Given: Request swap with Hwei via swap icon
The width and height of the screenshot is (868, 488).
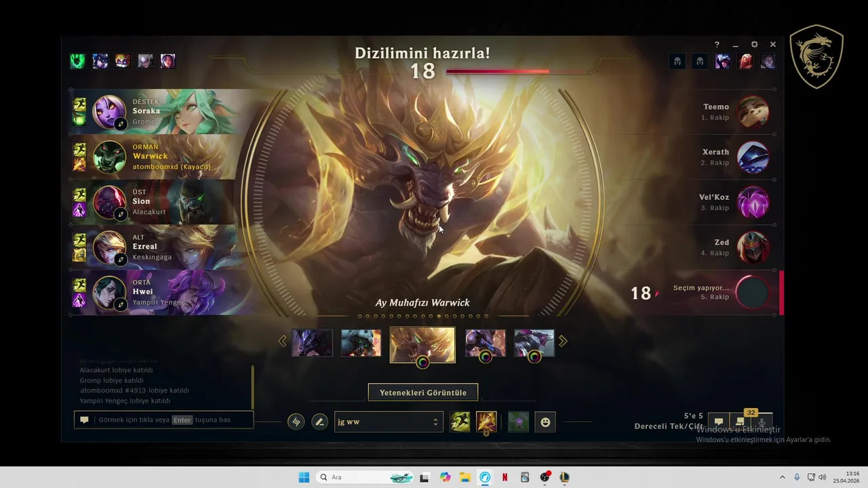Looking at the screenshot, I should (121, 305).
